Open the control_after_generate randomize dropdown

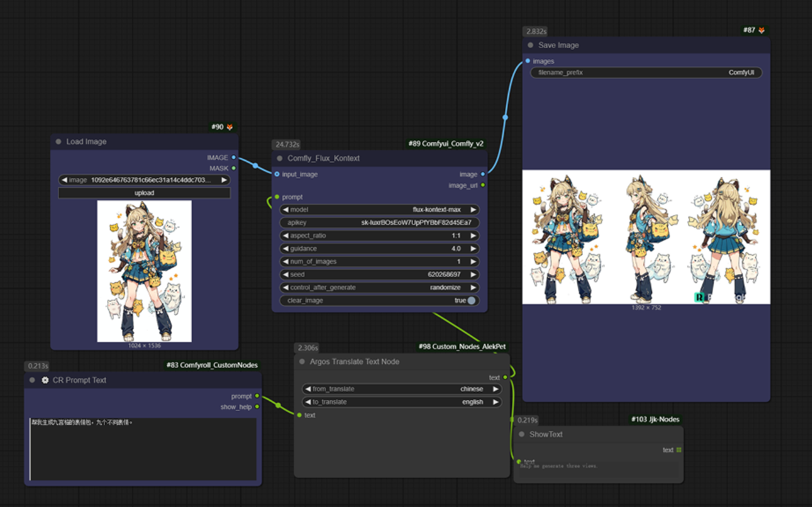point(379,287)
